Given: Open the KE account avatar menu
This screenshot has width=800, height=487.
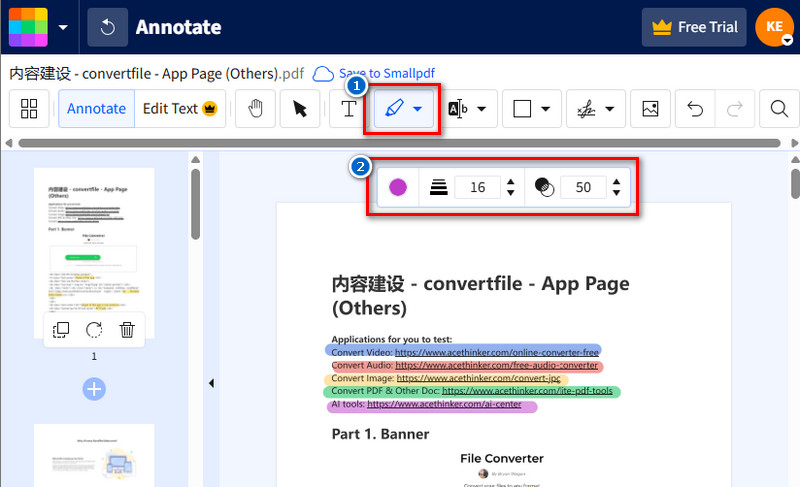Looking at the screenshot, I should [x=774, y=27].
